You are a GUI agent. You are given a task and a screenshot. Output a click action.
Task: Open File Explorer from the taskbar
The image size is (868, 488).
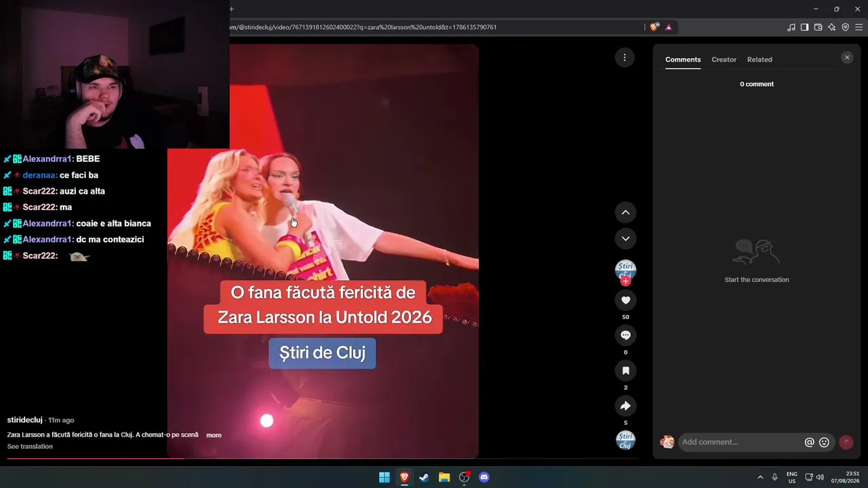(x=444, y=477)
